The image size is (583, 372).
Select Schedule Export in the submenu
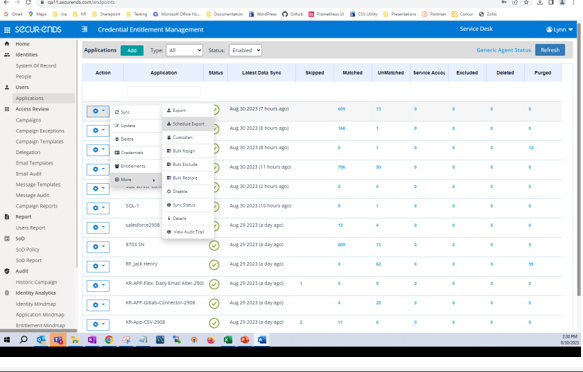(188, 124)
